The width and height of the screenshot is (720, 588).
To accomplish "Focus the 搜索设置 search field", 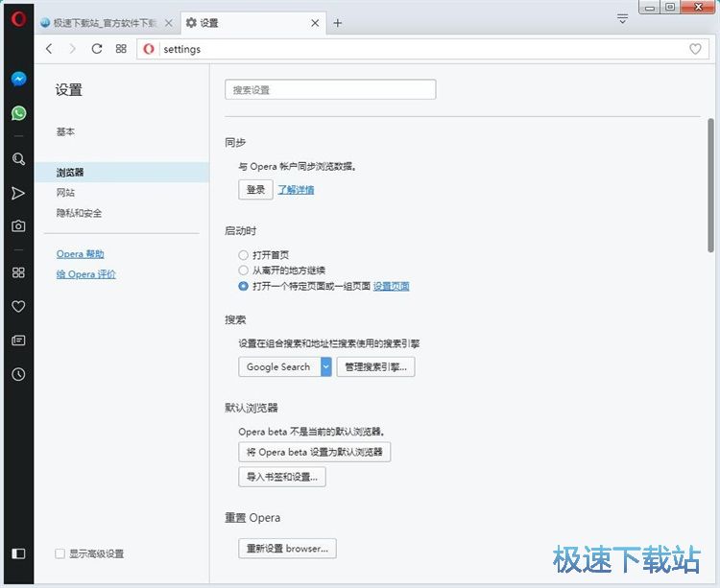I will pos(330,89).
